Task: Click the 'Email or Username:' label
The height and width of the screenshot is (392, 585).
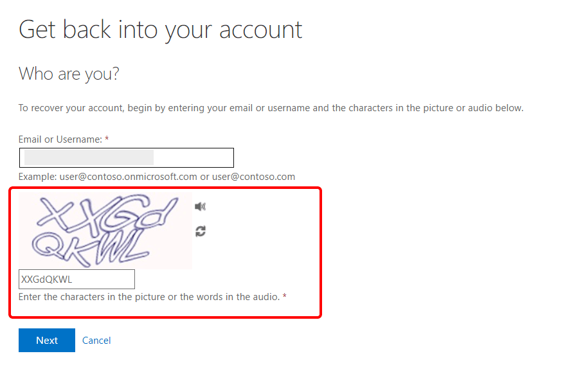Action: pyautogui.click(x=60, y=139)
